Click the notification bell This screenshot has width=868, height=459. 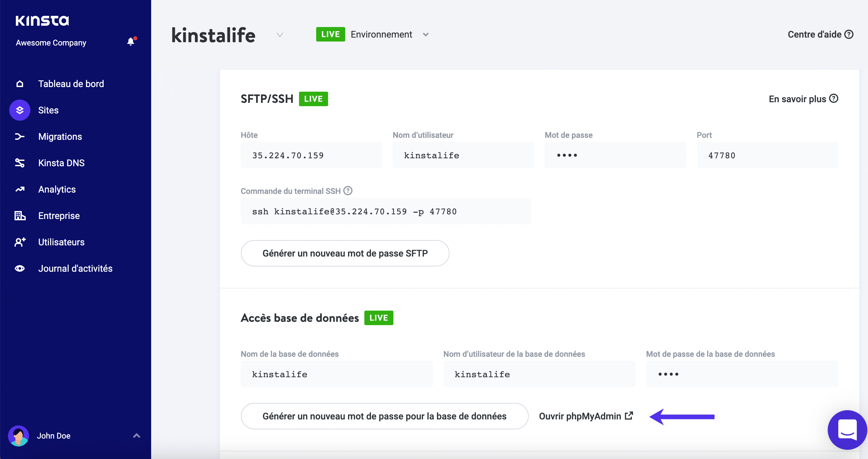[131, 41]
